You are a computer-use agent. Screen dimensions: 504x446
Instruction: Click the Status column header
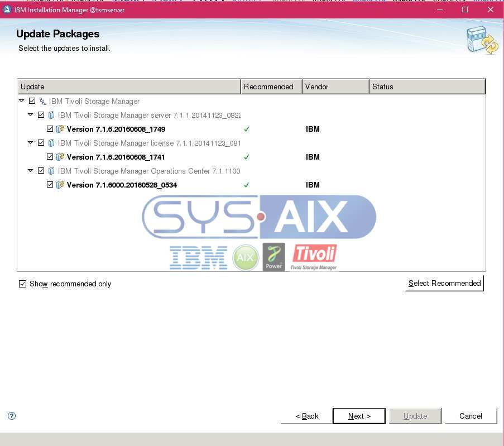click(x=427, y=87)
